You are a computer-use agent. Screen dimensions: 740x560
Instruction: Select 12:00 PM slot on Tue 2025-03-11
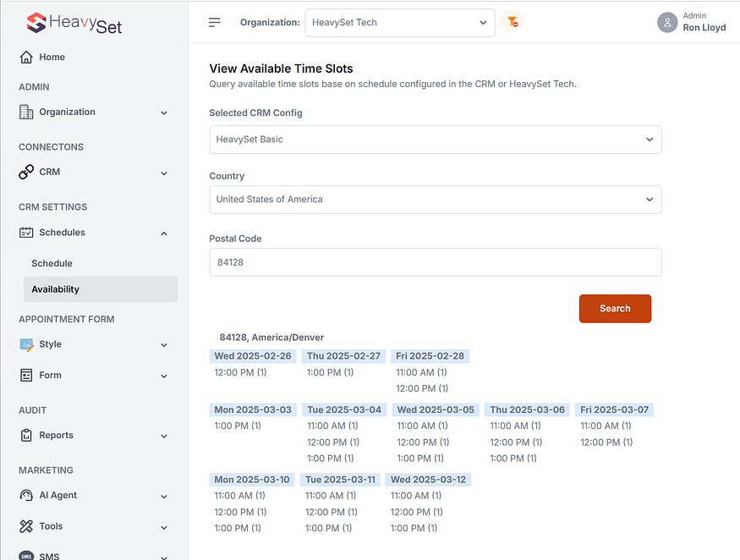pyautogui.click(x=332, y=513)
